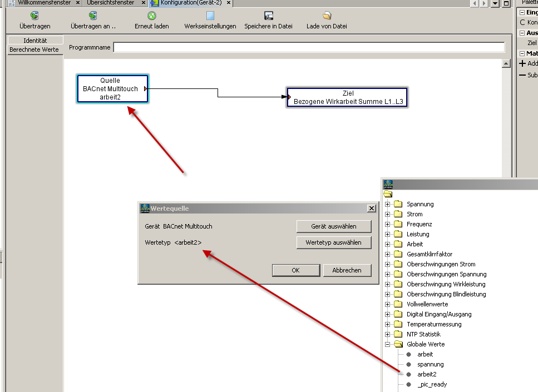The image size is (538, 392).
Task: Click the Programmname text field
Action: (309, 48)
